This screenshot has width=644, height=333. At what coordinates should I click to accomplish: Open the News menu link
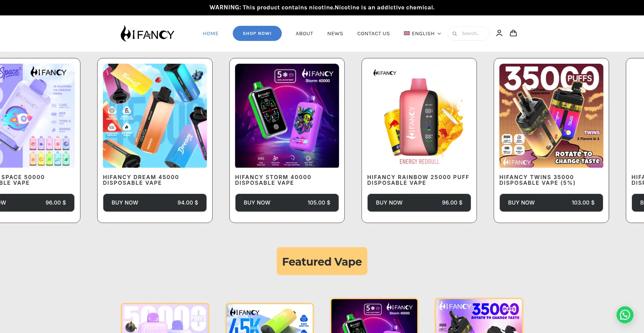335,34
